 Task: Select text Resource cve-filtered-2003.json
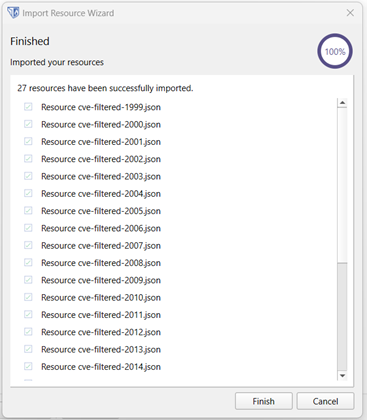coord(101,177)
